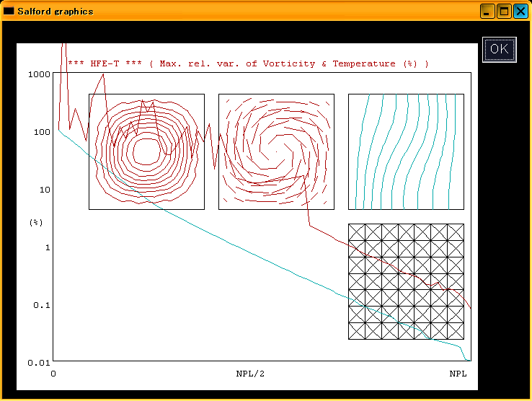The height and width of the screenshot is (401, 532).
Task: Click the '10' y-axis label
Action: click(45, 190)
